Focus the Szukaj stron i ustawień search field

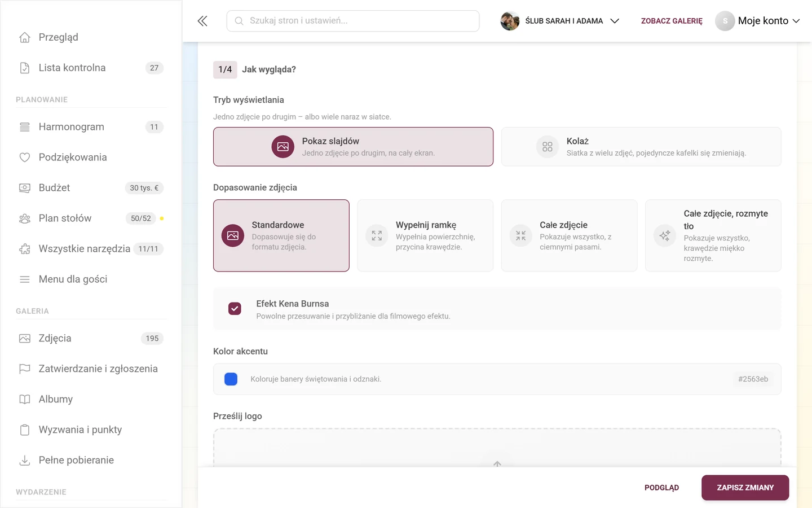click(x=353, y=21)
